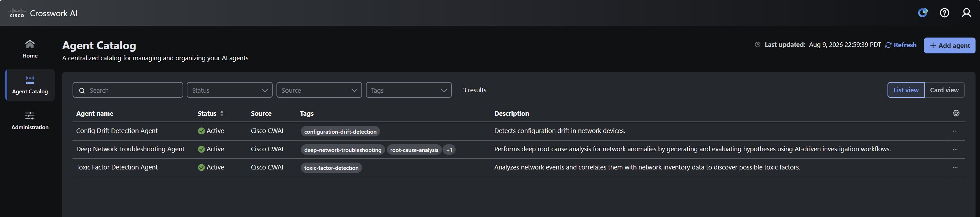Click the Tags column header
Viewport: 980px width, 217px height.
[x=307, y=113]
